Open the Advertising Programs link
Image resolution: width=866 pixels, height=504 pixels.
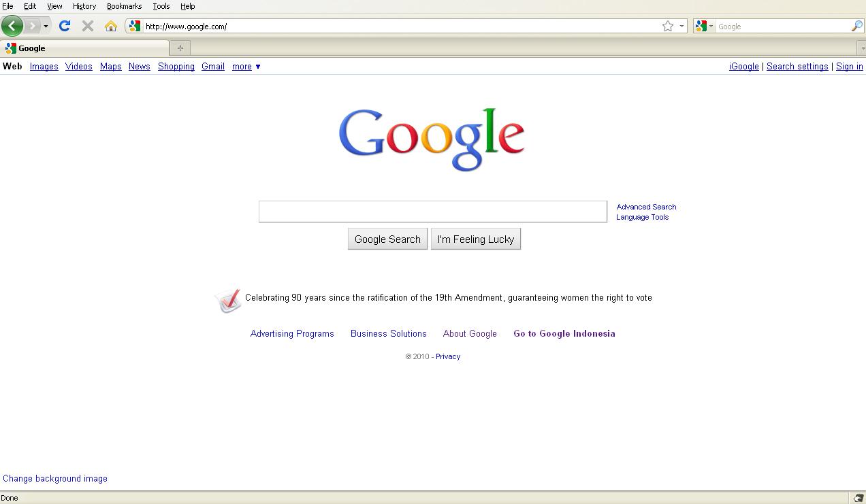[292, 334]
